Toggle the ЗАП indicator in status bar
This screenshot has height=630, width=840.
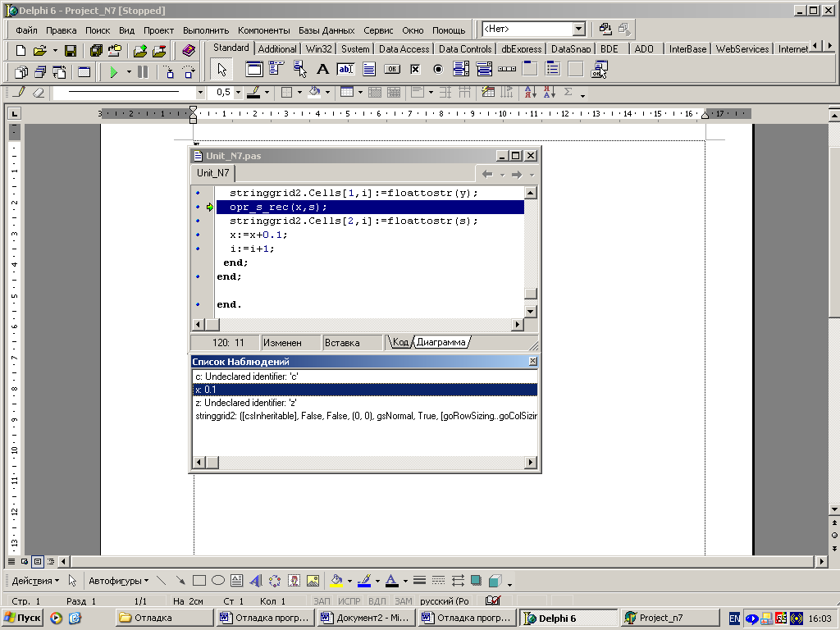[x=322, y=601]
